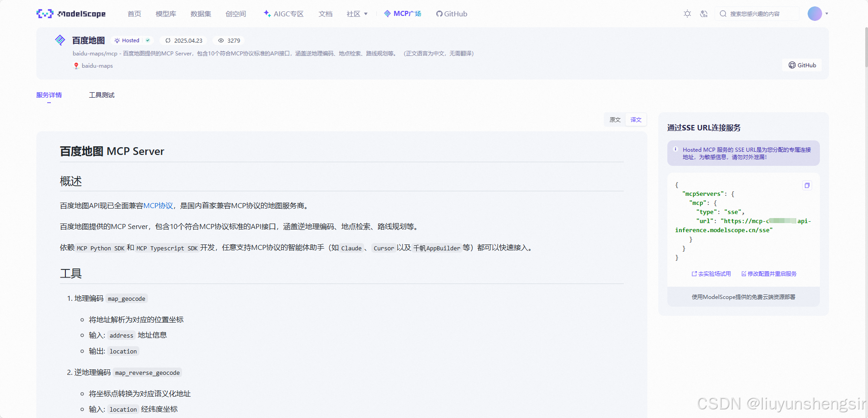868x418 pixels.
Task: Open 文档 in the navigation bar
Action: (x=325, y=14)
